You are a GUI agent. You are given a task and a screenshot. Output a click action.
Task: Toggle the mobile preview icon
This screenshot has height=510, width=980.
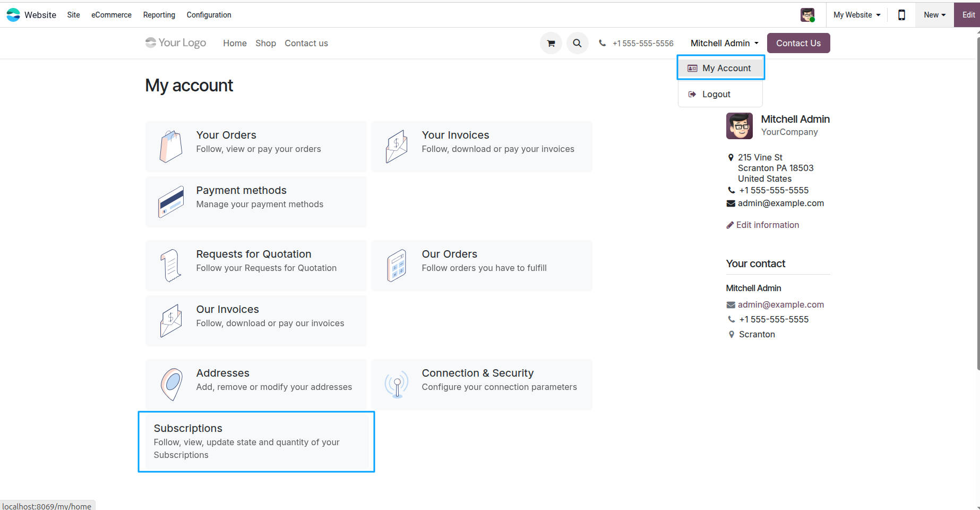(x=901, y=15)
